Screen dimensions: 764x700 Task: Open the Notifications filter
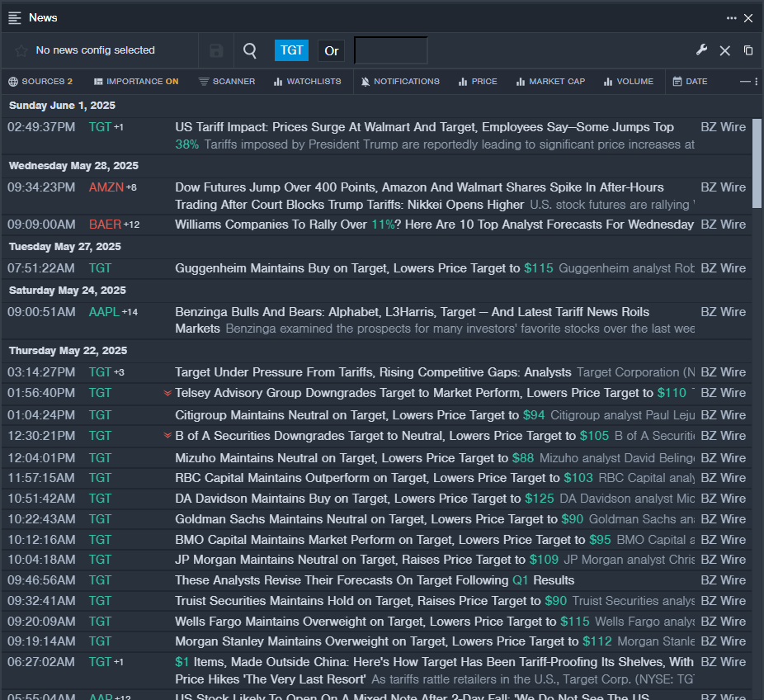tap(400, 82)
